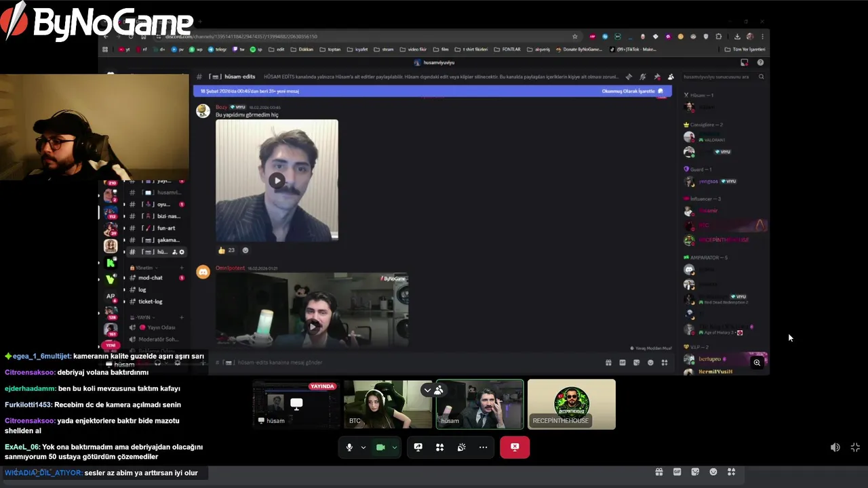The height and width of the screenshot is (488, 868).
Task: Open the 'Dükkan' bookmark folder
Action: click(302, 49)
